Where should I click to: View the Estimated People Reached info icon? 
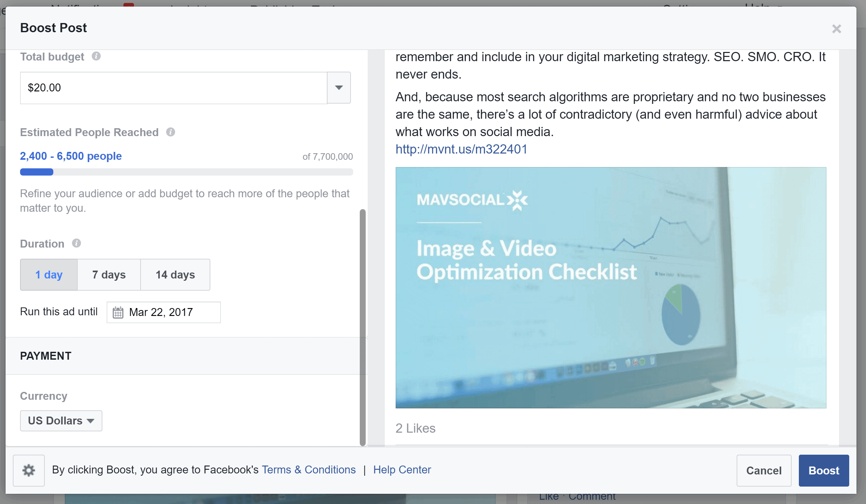click(x=171, y=132)
